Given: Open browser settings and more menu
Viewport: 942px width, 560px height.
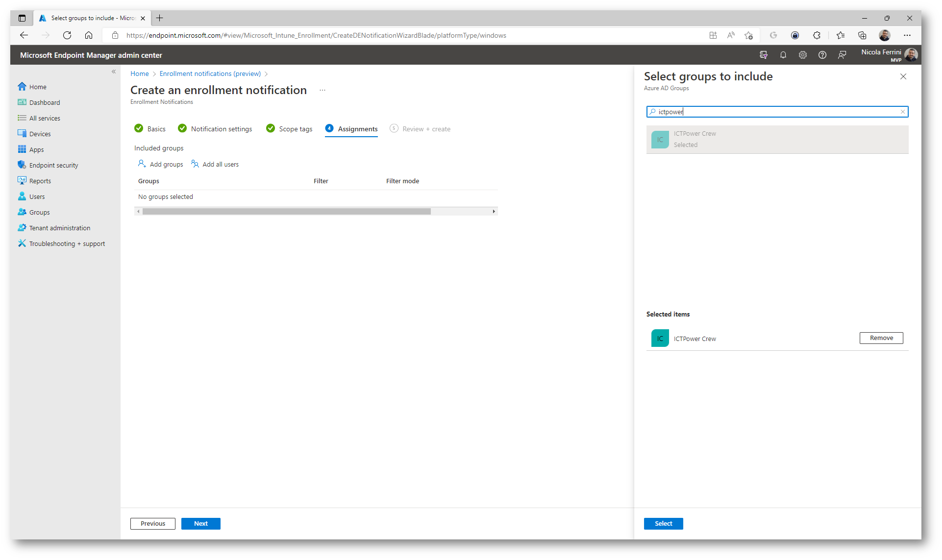Looking at the screenshot, I should point(907,35).
